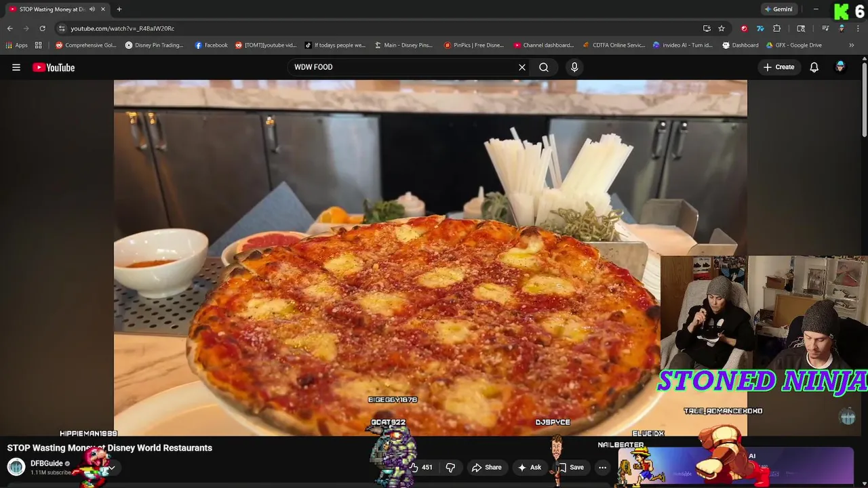Open the YouTube guide hamburger menu
Viewport: 868px width, 488px height.
[16, 67]
